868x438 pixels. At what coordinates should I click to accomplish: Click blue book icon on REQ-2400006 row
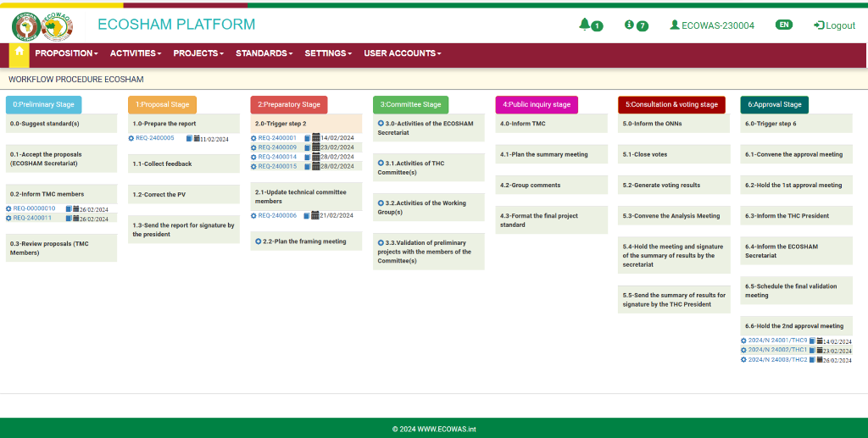(x=307, y=216)
